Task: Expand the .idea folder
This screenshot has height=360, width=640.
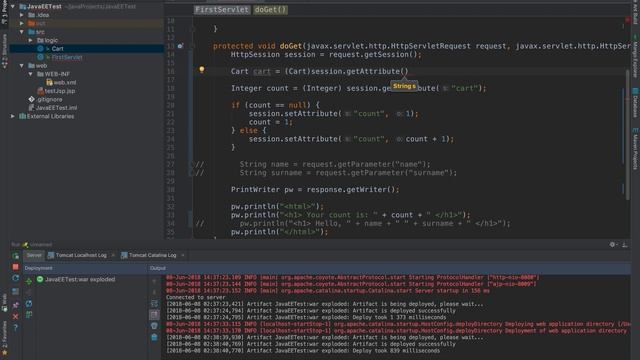Action: click(x=22, y=15)
